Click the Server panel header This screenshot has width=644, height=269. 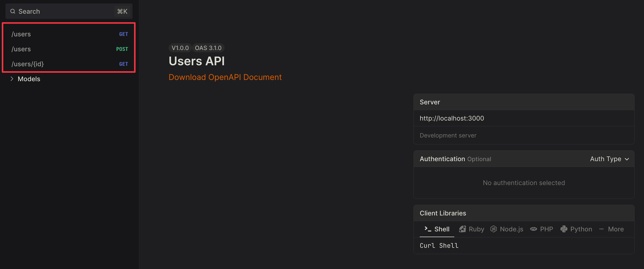[524, 102]
